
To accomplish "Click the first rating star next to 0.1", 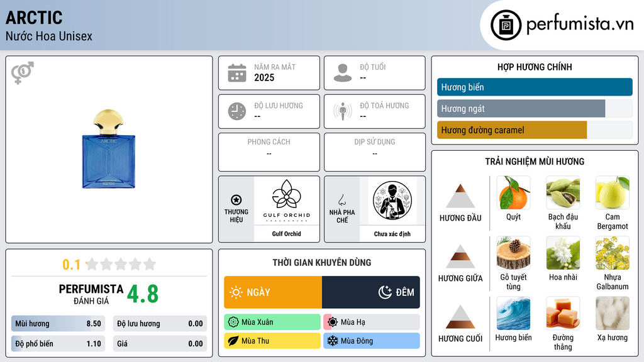I will click(92, 264).
